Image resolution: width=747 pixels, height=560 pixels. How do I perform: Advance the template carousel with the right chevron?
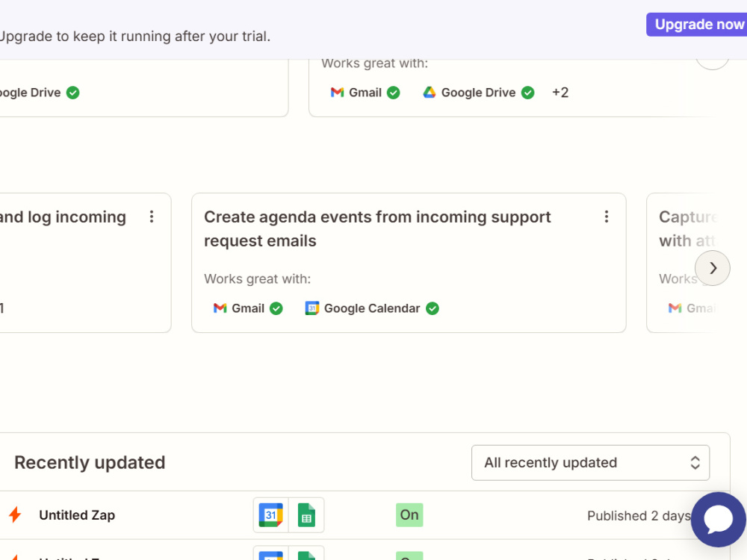(x=712, y=268)
